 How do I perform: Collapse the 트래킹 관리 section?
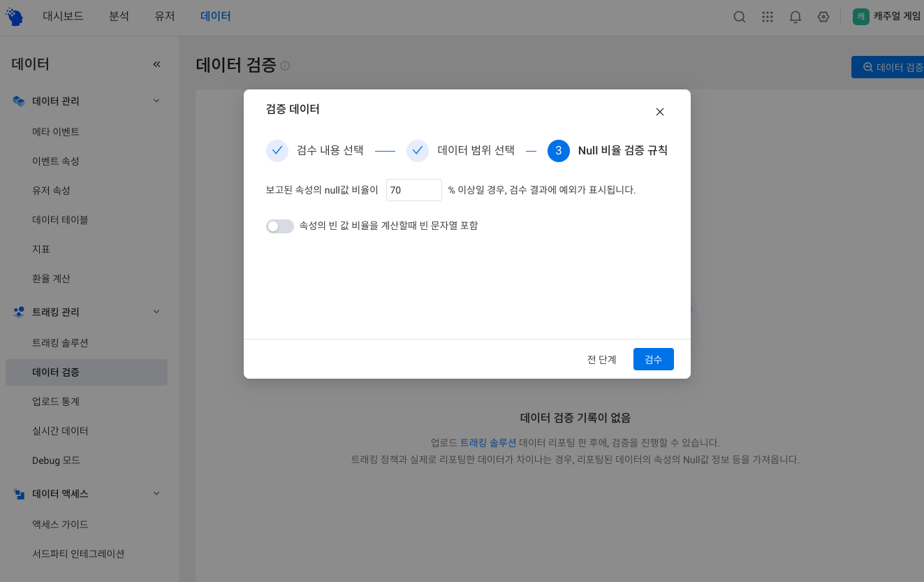point(156,312)
